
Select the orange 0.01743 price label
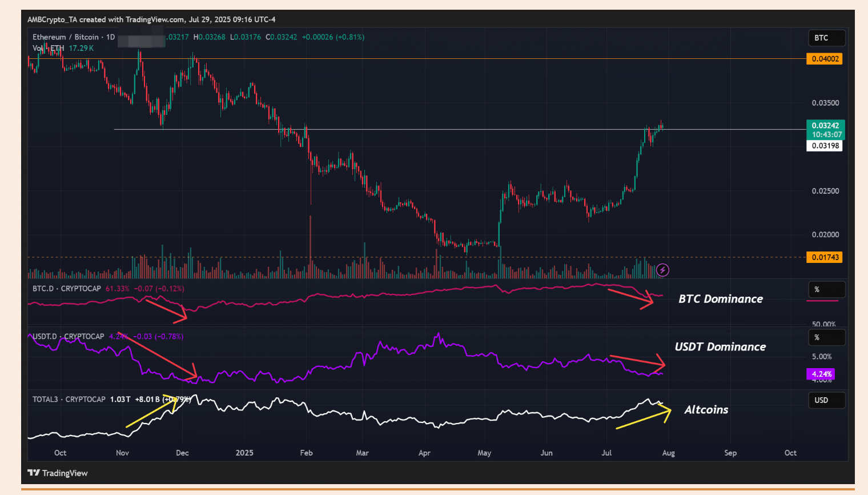tap(825, 257)
